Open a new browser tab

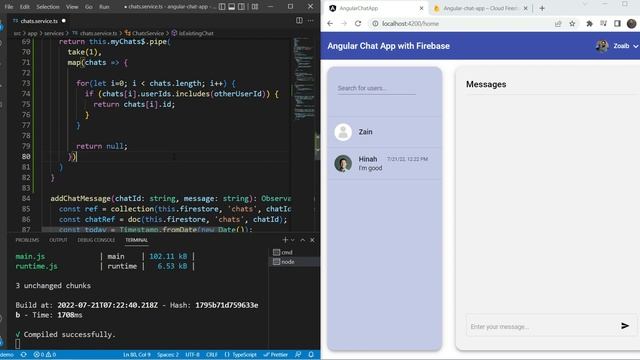(x=542, y=8)
